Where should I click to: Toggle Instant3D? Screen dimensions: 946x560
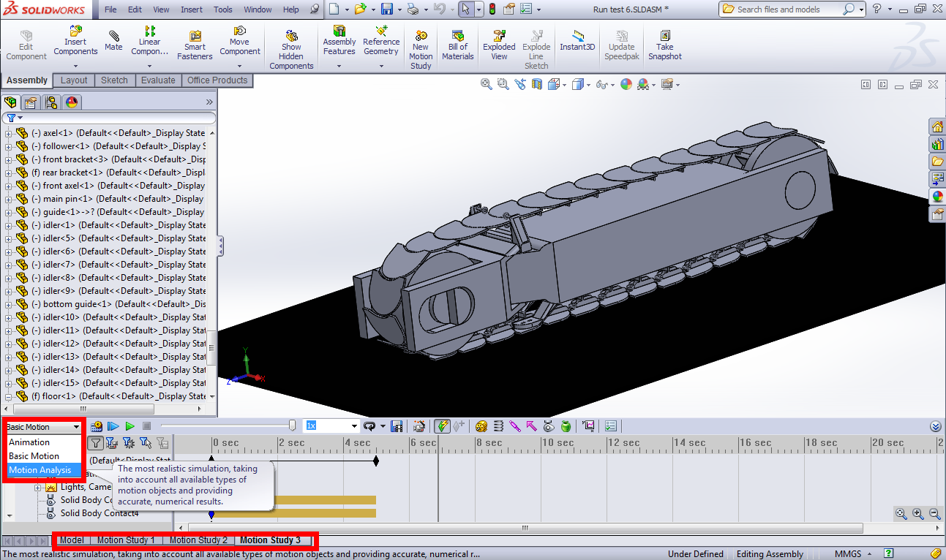577,41
